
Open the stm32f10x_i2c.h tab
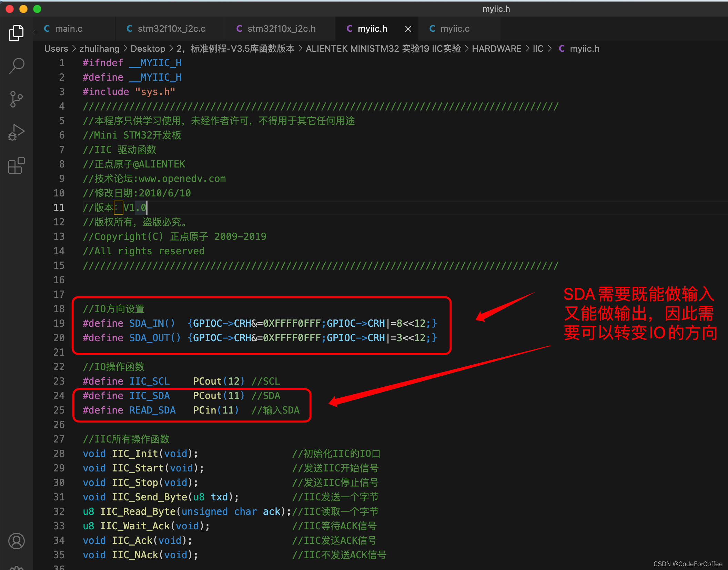(x=281, y=29)
